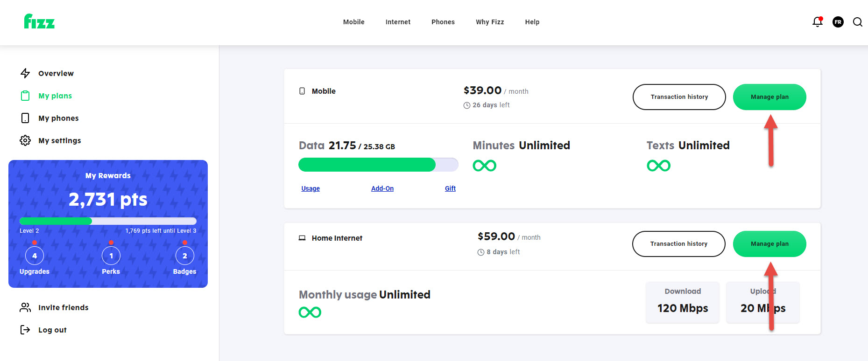Click the $59.00 / month price
This screenshot has width=868, height=361.
click(509, 237)
